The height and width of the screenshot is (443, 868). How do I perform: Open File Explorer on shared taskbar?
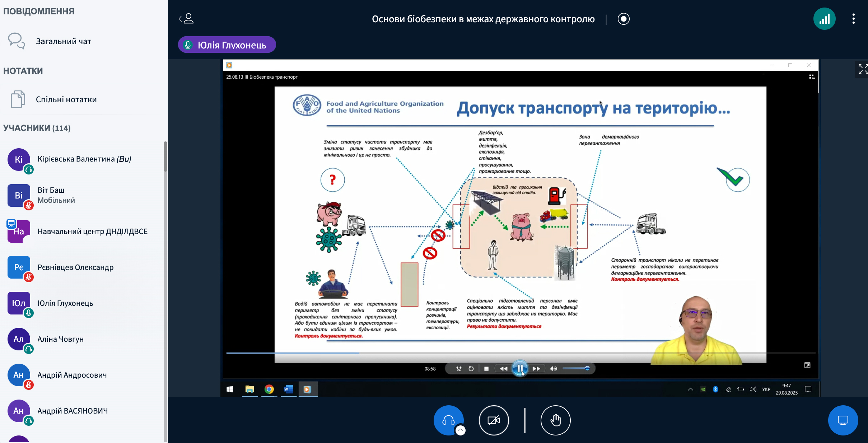point(249,389)
